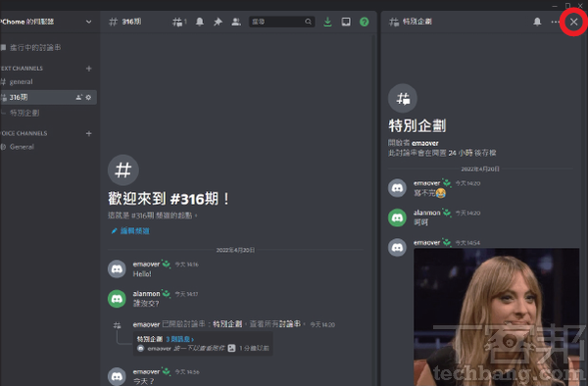Click emaover avatar on first thread message
The height and width of the screenshot is (386, 588).
click(397, 188)
